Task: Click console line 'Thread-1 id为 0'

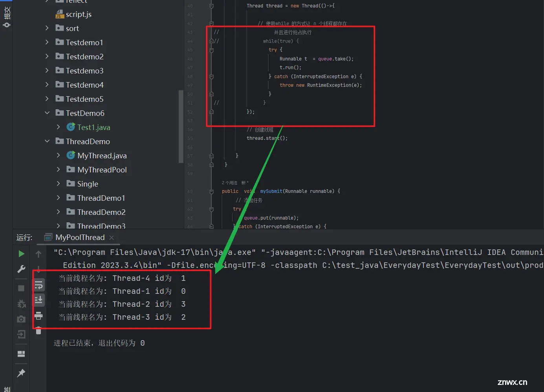Action: coord(122,291)
